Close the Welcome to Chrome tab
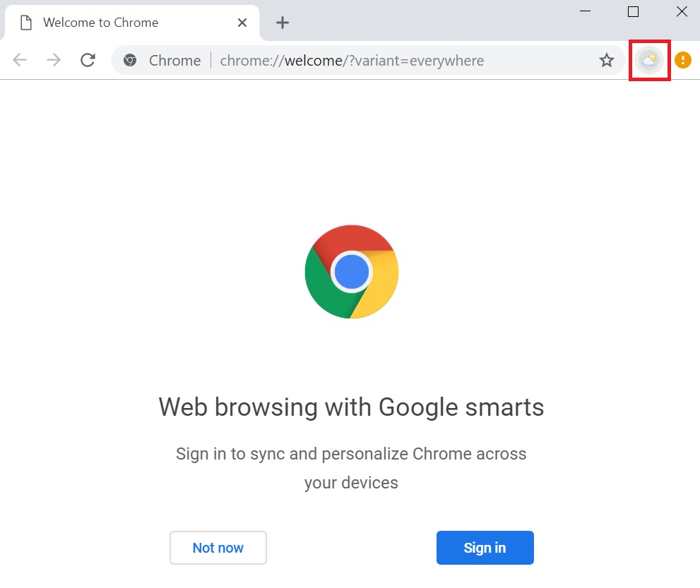The height and width of the screenshot is (588, 700). click(242, 23)
